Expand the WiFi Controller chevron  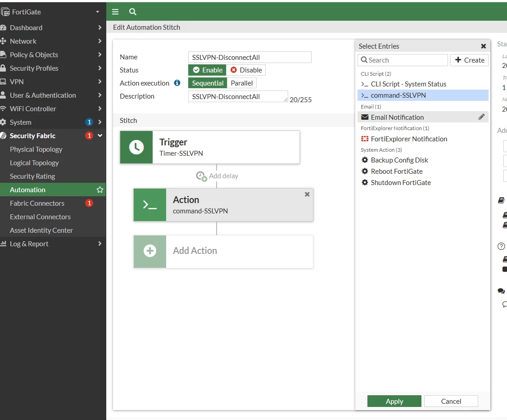[x=100, y=108]
